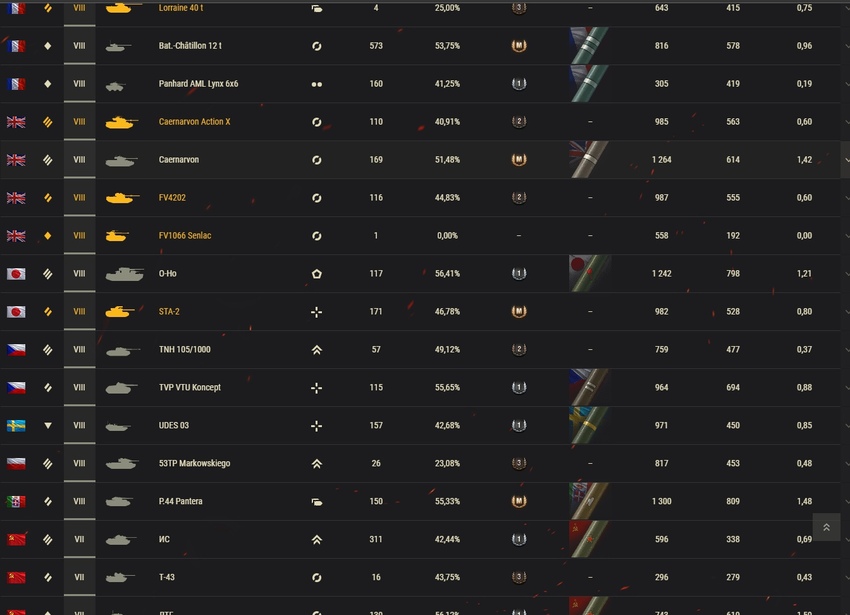The width and height of the screenshot is (850, 615).
Task: Click the UK flag beside FV4202
Action: click(16, 198)
